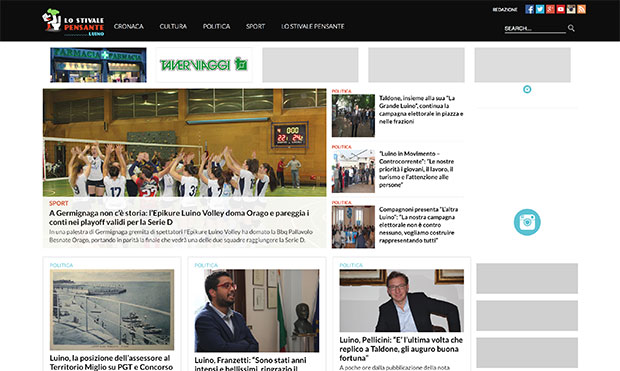The image size is (620, 371).
Task: Open the Epikure Luino Volley headline
Action: [179, 218]
